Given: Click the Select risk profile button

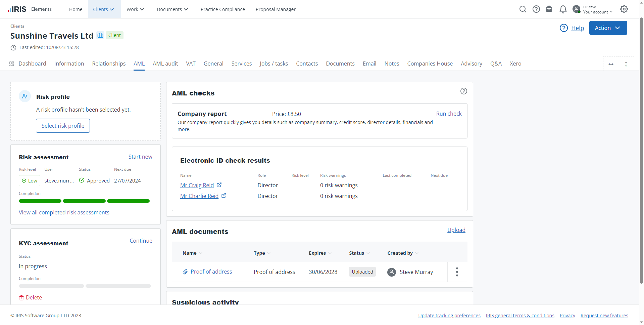Looking at the screenshot, I should coord(63,126).
